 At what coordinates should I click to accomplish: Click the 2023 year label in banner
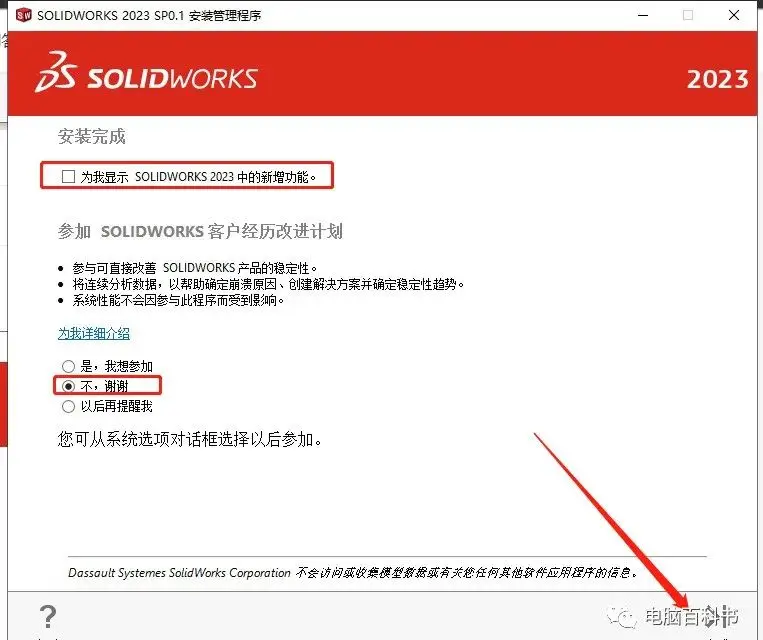click(717, 79)
